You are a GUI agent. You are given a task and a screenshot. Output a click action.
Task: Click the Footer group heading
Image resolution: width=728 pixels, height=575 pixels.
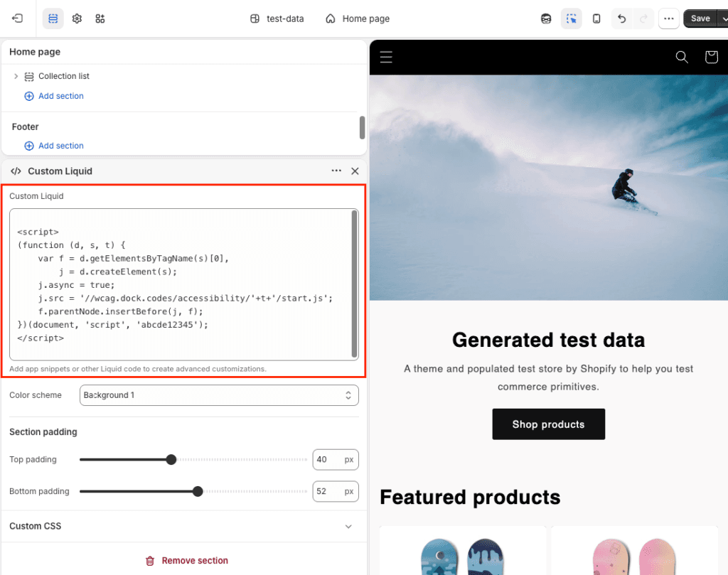pos(25,127)
